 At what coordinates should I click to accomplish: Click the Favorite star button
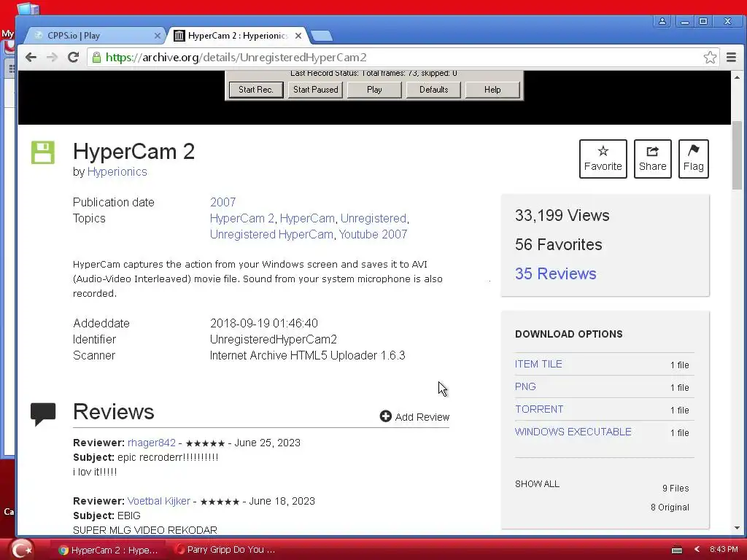[603, 159]
